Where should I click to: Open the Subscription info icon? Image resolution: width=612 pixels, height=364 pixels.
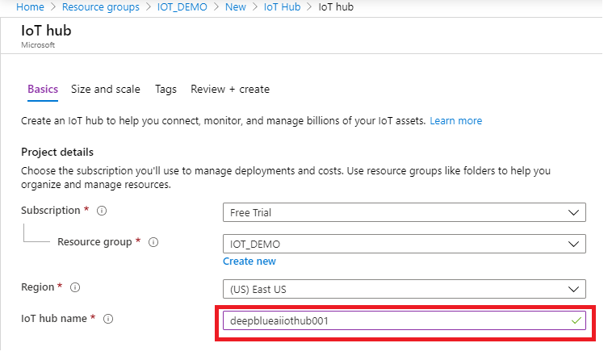[x=102, y=211]
